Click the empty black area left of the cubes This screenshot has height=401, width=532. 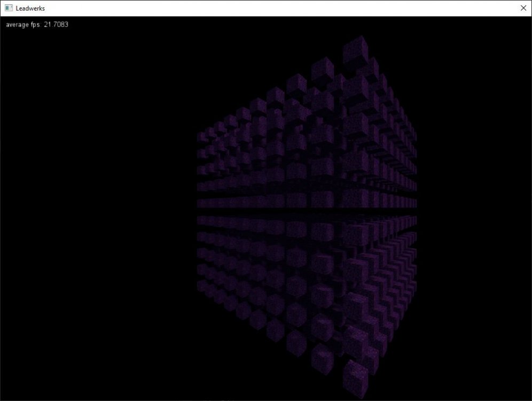pos(96,214)
